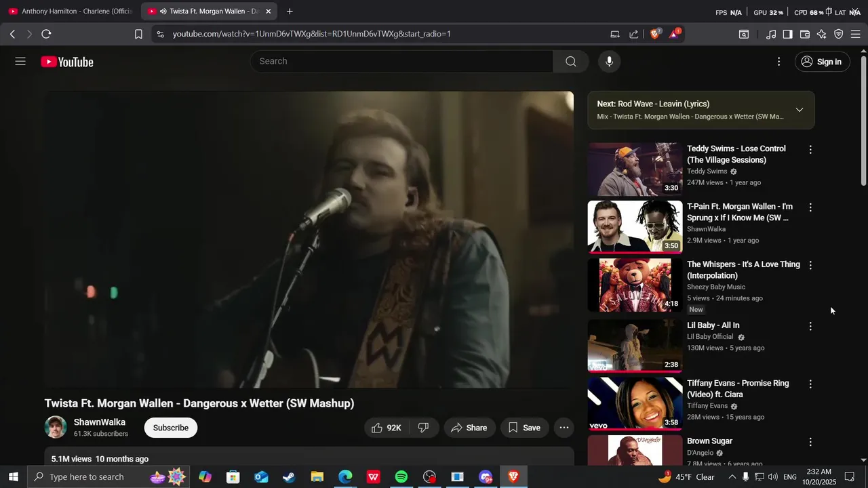This screenshot has width=868, height=488.
Task: Open options menu for Teddy Swims video
Action: [x=810, y=150]
